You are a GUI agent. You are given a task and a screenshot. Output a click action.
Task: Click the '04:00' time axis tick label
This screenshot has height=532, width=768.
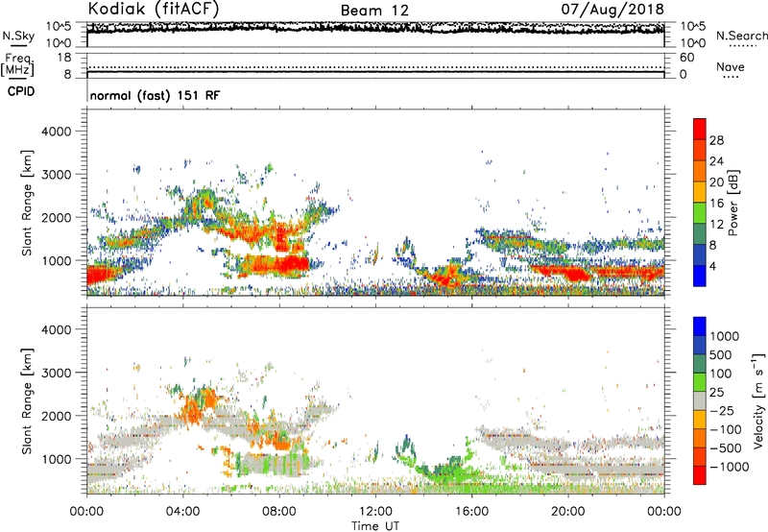click(x=182, y=512)
